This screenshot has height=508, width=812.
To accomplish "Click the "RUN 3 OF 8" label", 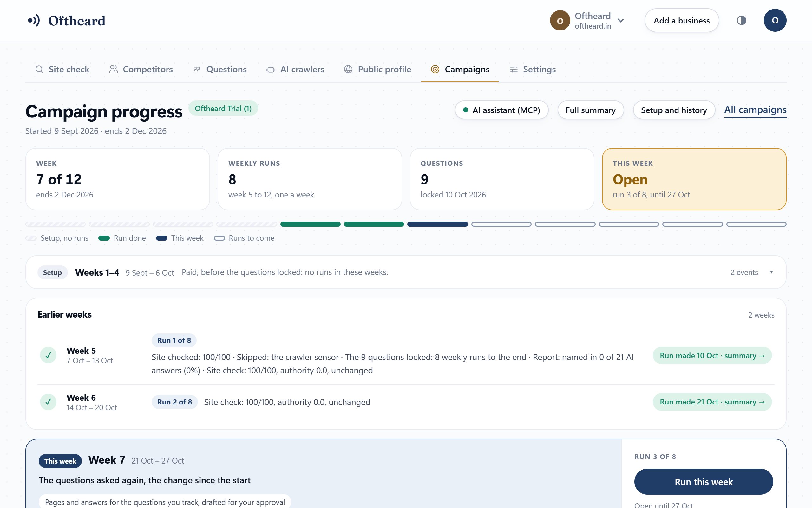I will (x=655, y=457).
